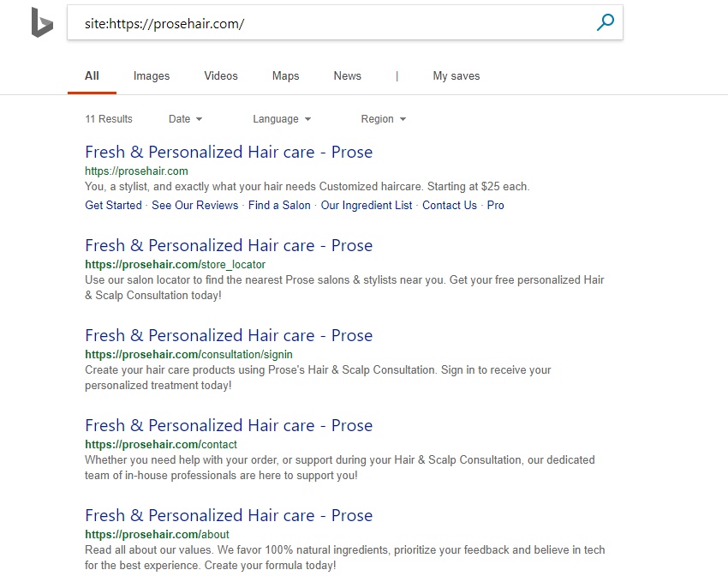Expand the Date filter dropdown
Screen dimensions: 728x582
coord(185,118)
